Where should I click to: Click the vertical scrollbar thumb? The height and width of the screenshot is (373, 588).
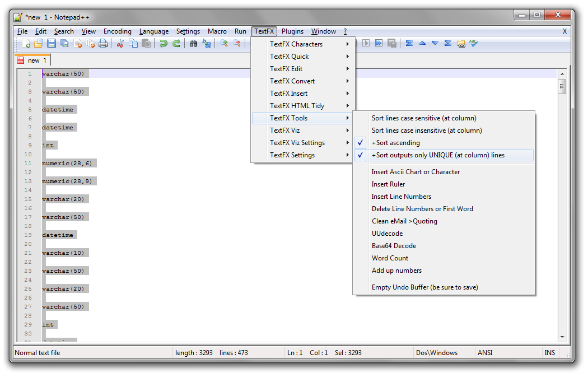[x=562, y=87]
